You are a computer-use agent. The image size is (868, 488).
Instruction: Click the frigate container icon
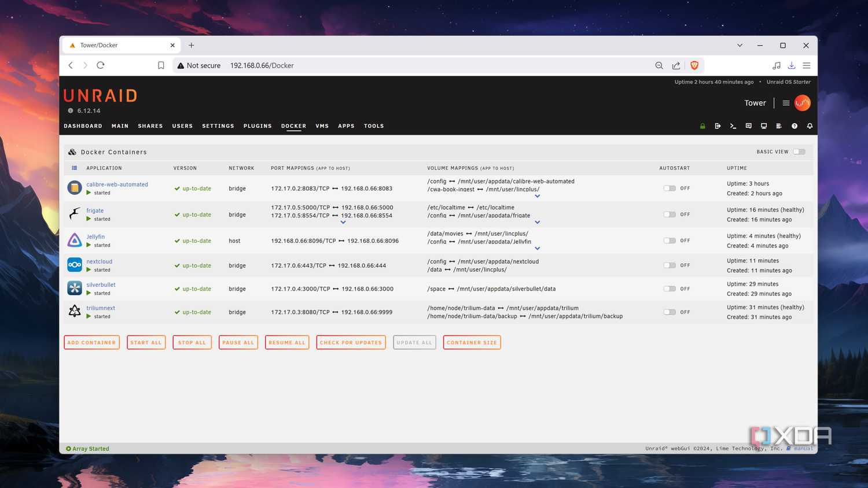75,214
